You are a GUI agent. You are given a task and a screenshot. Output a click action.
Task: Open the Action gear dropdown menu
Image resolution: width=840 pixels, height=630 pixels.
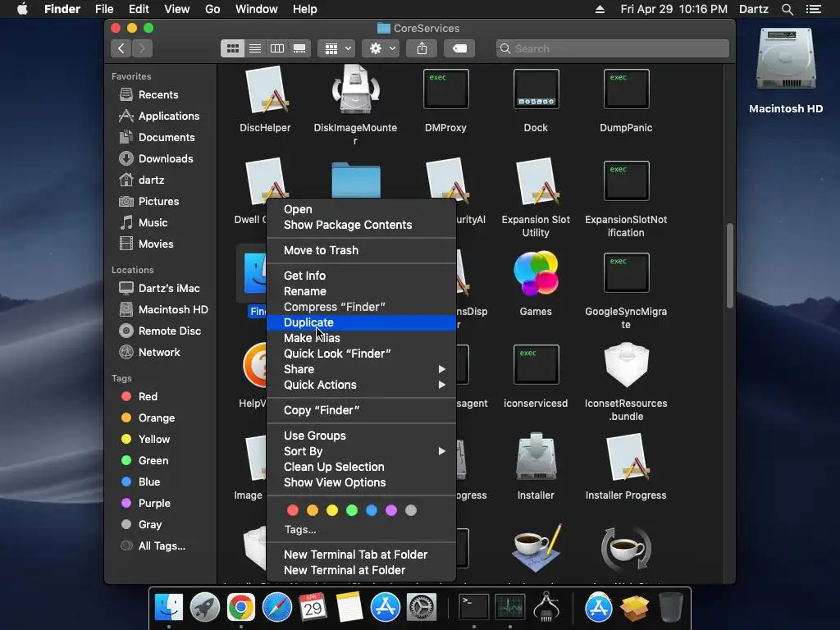381,48
